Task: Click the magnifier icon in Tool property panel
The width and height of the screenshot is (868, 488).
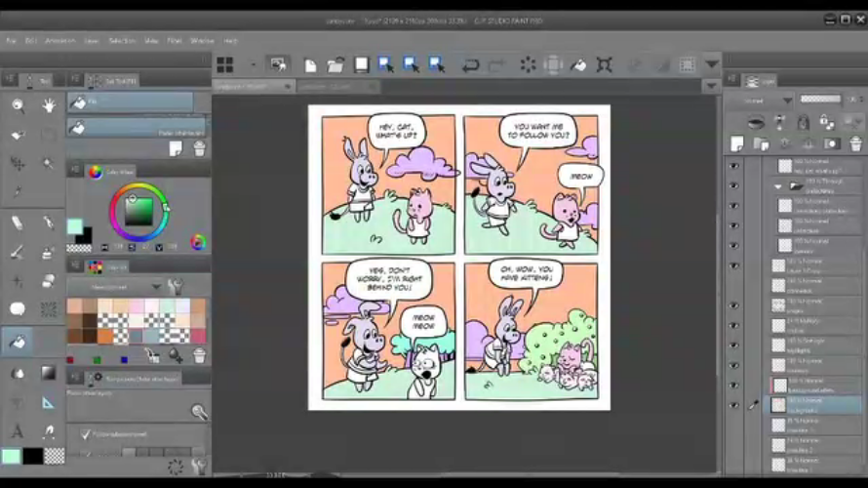Action: [x=199, y=412]
